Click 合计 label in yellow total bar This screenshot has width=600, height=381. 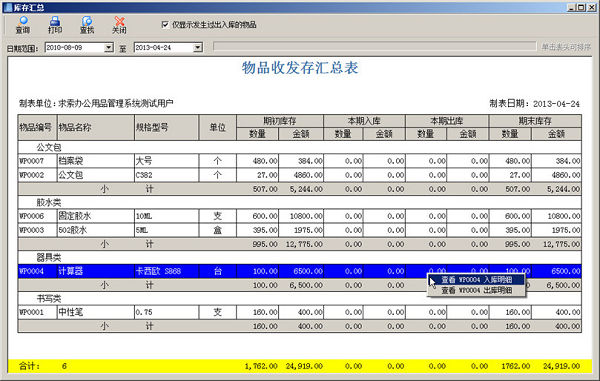point(29,366)
